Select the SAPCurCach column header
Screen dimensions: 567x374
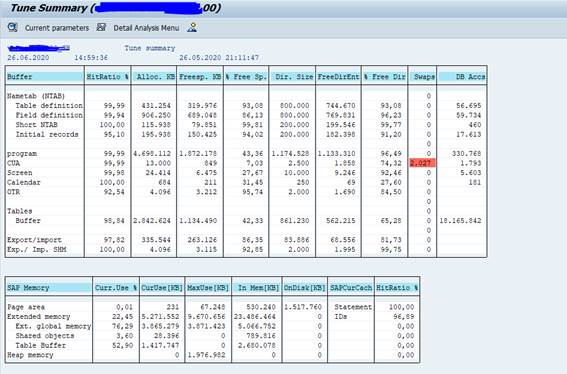(x=351, y=288)
